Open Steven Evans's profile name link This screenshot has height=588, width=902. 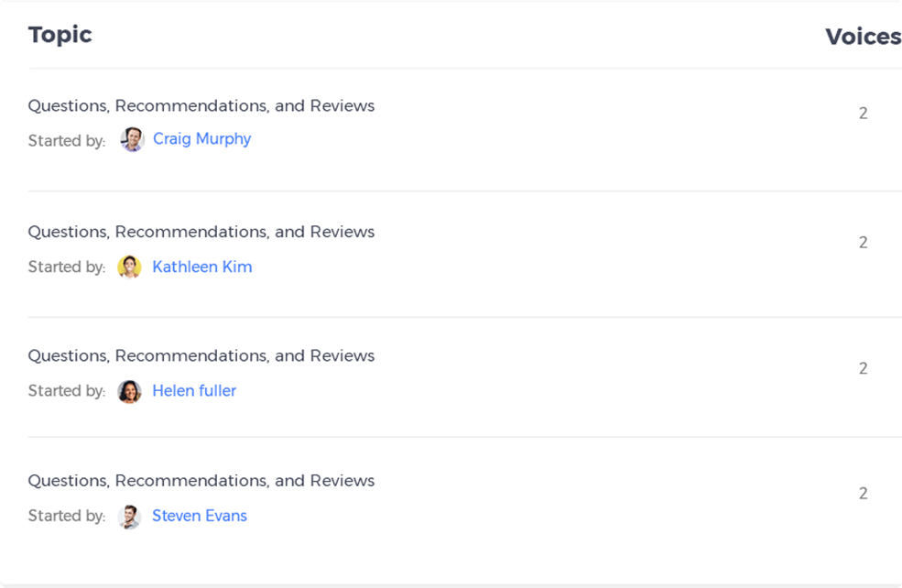200,517
